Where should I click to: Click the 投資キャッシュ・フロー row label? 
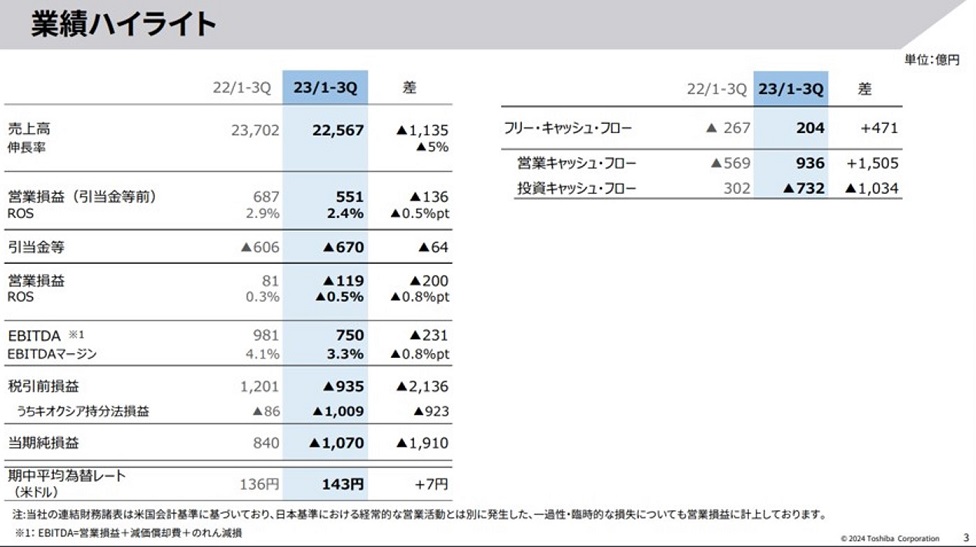(576, 188)
